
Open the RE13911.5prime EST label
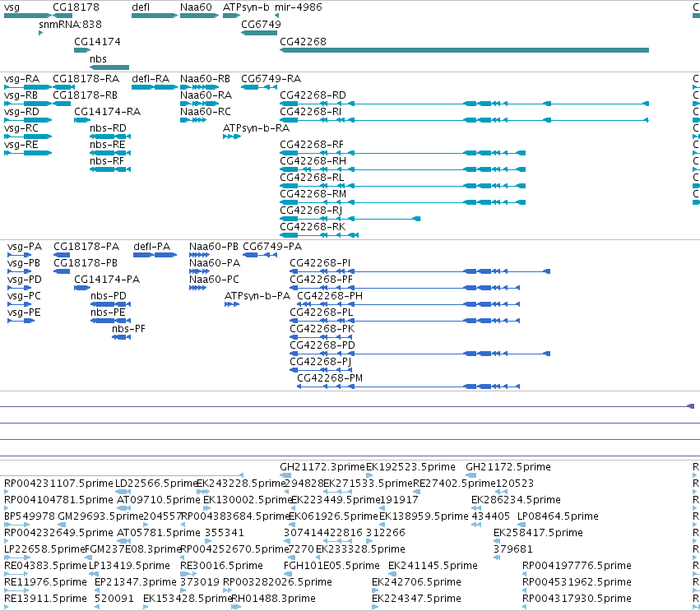pyautogui.click(x=45, y=599)
